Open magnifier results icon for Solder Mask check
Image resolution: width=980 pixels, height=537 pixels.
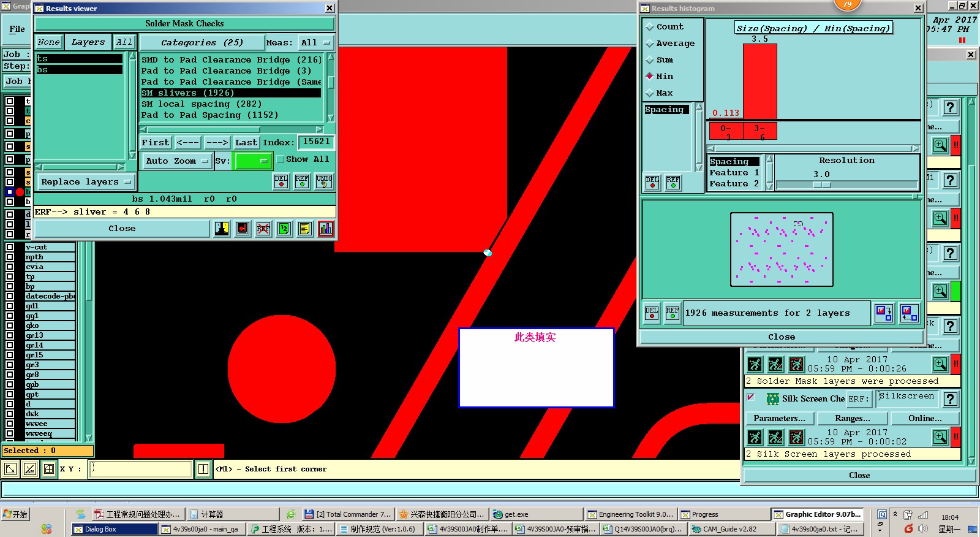[940, 364]
